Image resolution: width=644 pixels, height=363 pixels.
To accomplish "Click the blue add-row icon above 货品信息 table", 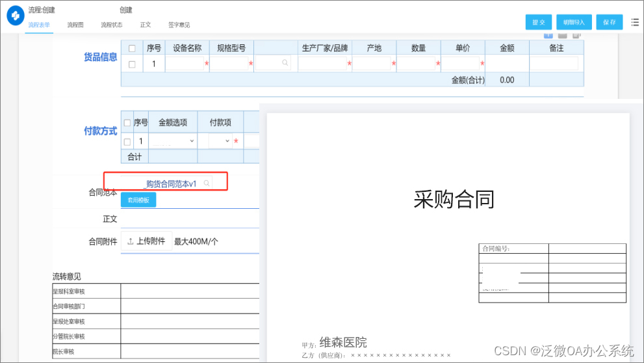I will pyautogui.click(x=548, y=35).
